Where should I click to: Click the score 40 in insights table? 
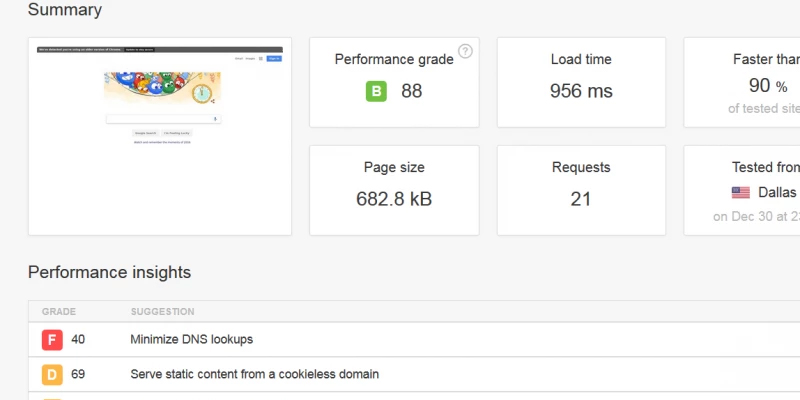[x=78, y=339]
